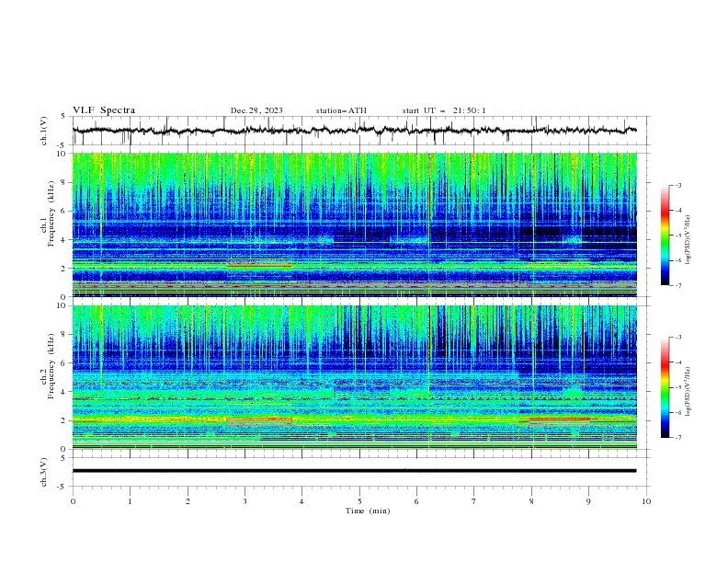
Task: Click inside the ch.1 spectrogram panel
Action: (354, 224)
